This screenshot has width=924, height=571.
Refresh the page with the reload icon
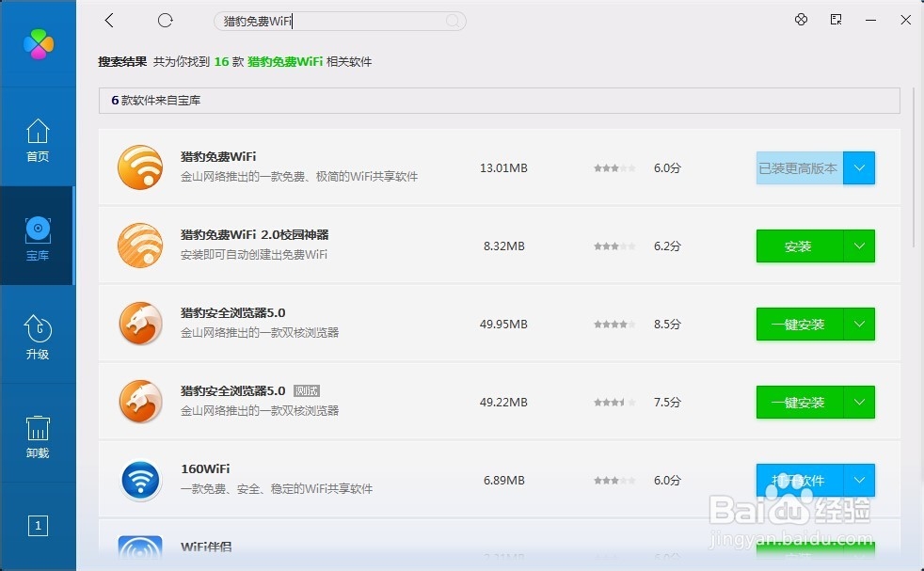point(165,20)
